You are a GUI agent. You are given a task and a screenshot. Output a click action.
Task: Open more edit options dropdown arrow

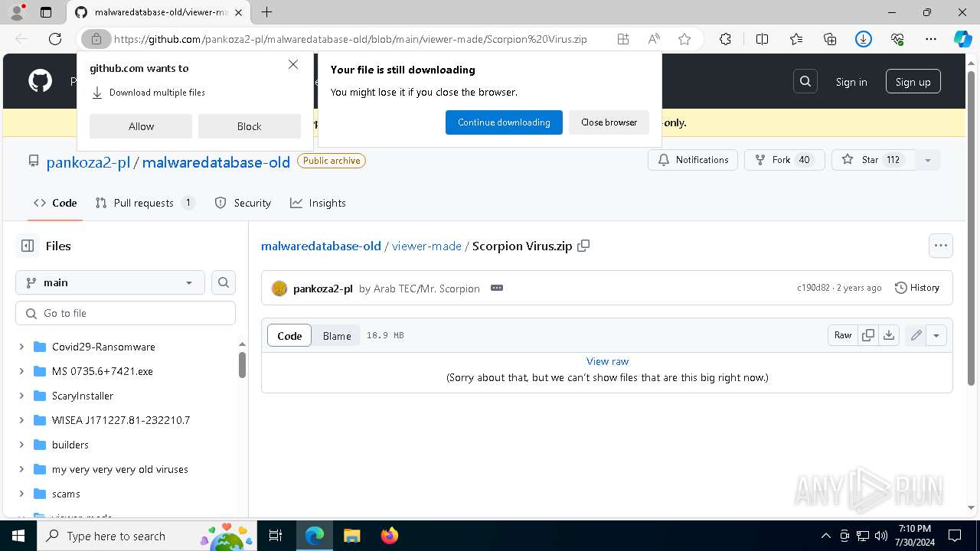(936, 335)
